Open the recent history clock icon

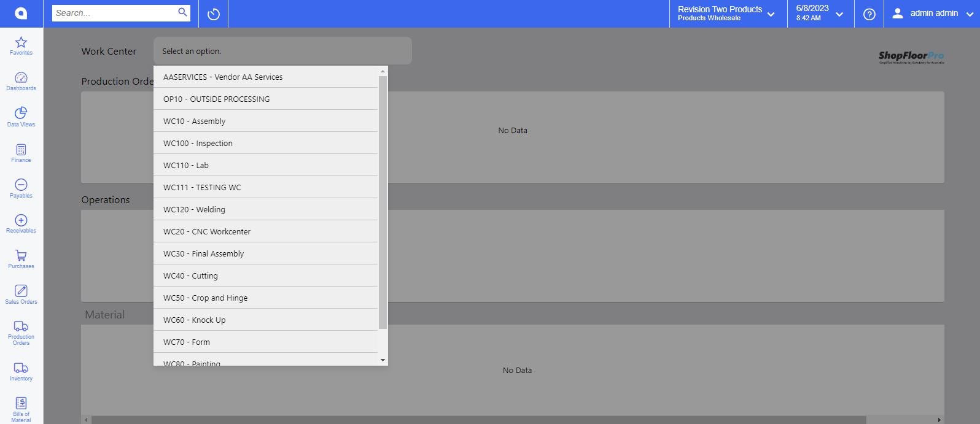coord(214,13)
